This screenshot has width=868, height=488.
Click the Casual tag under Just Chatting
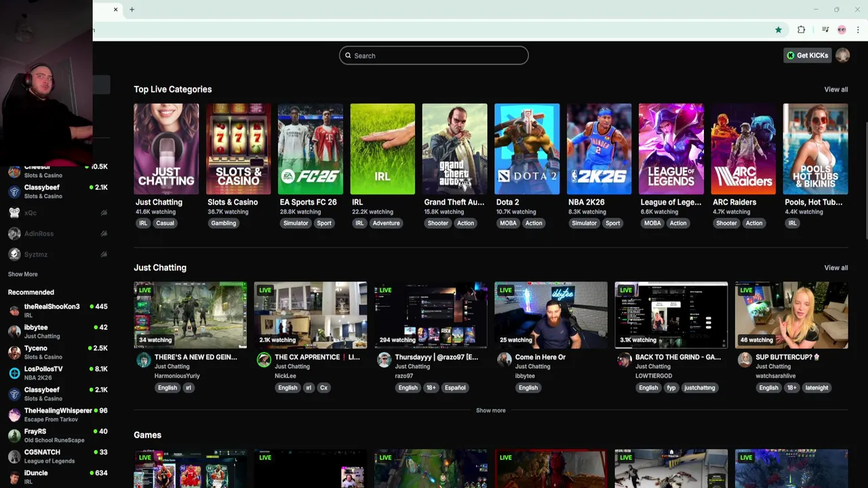pyautogui.click(x=165, y=223)
